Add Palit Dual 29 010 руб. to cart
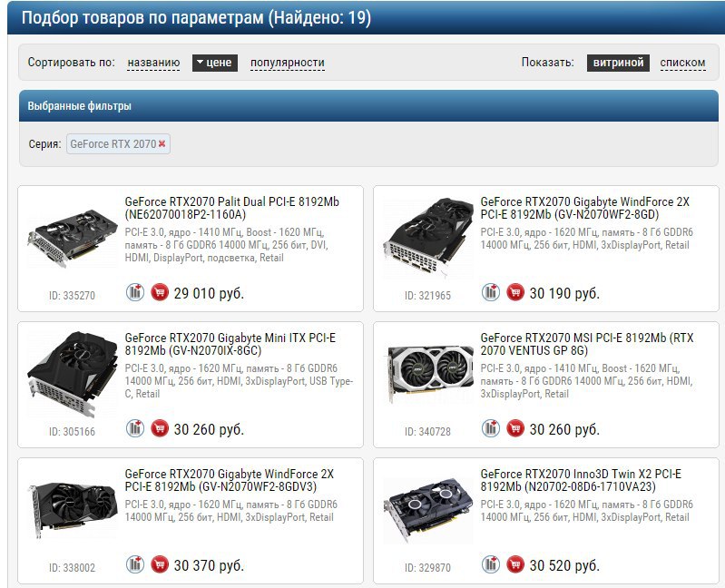The width and height of the screenshot is (725, 588). click(x=160, y=292)
